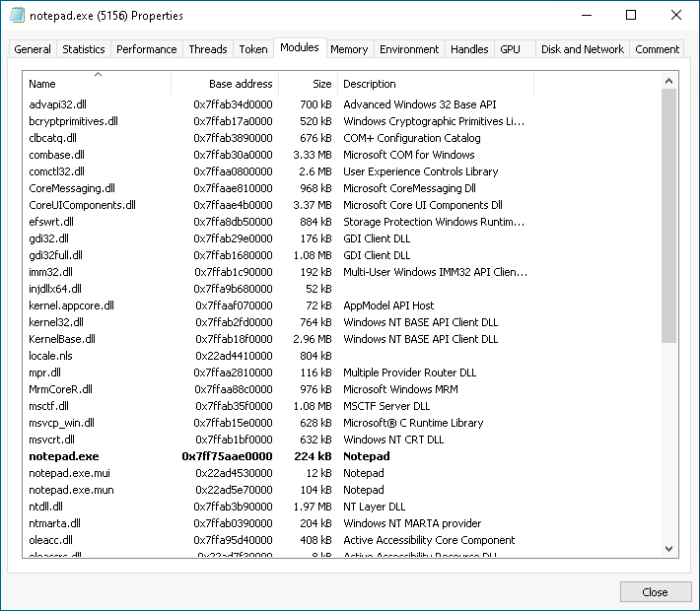Click the scrollbar down arrow
This screenshot has height=611, width=700.
tap(669, 548)
